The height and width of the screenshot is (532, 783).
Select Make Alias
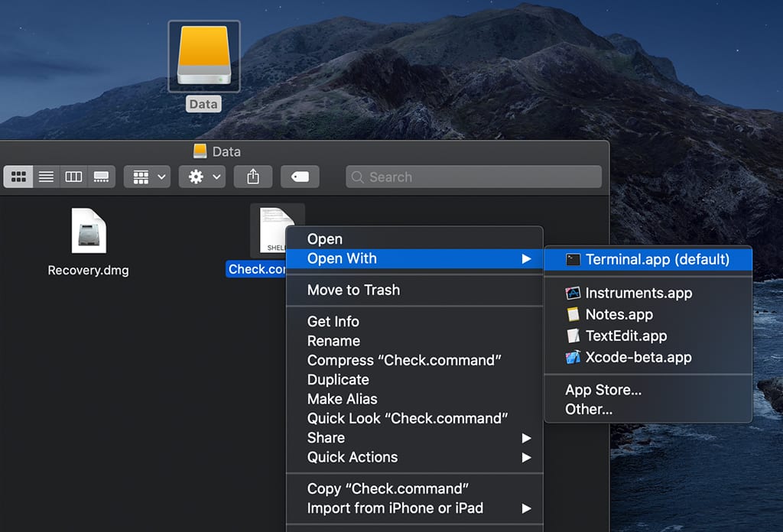point(414,399)
